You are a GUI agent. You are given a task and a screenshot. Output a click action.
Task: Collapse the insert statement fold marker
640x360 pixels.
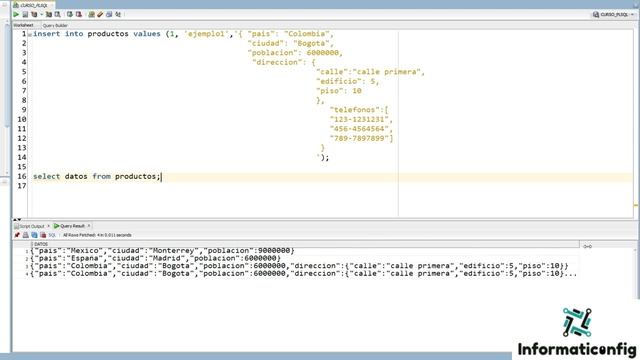click(x=30, y=34)
